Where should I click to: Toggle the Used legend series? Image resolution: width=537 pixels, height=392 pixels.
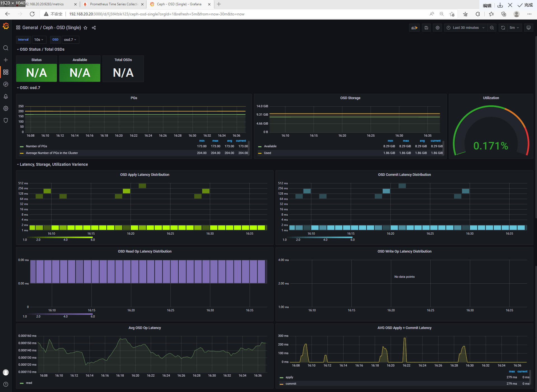(x=267, y=153)
